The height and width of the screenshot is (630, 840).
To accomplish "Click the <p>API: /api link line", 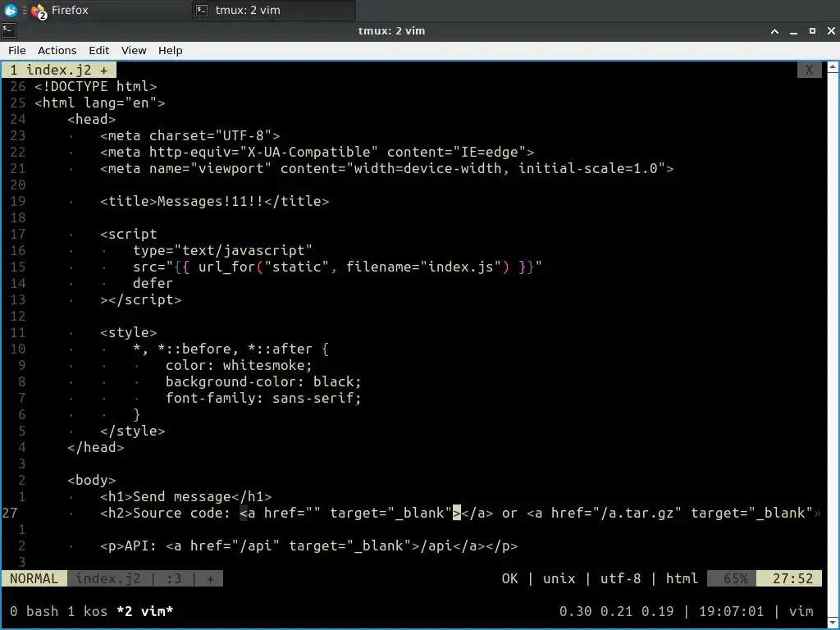I will [x=308, y=546].
